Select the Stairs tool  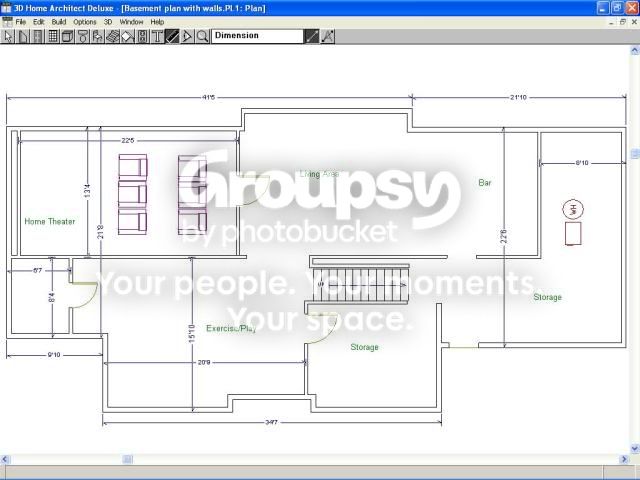pos(112,37)
